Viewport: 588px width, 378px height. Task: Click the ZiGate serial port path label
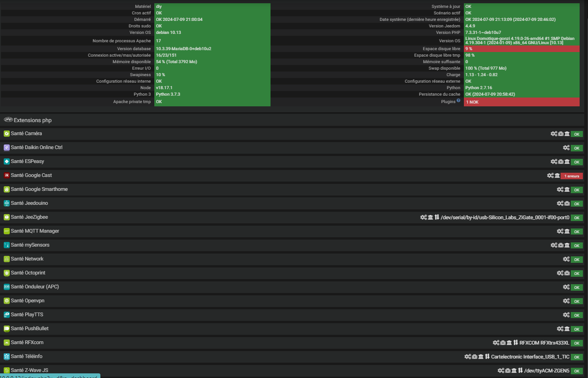505,217
